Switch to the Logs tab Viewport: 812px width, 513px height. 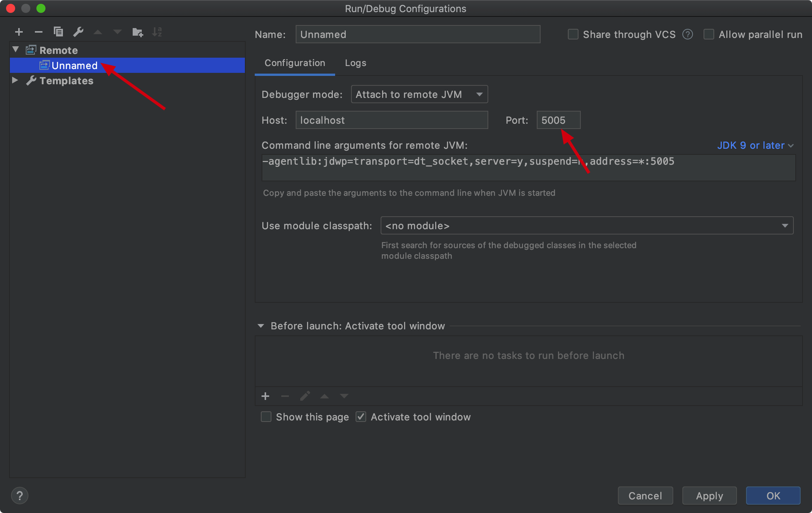[355, 63]
